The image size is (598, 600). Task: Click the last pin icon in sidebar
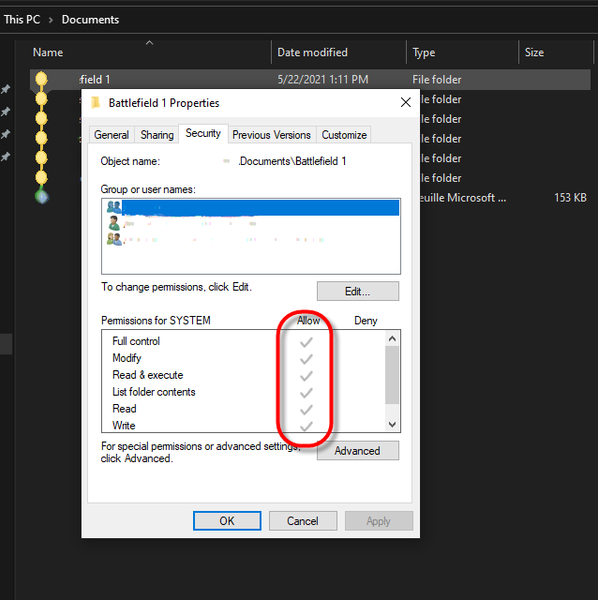[x=5, y=157]
